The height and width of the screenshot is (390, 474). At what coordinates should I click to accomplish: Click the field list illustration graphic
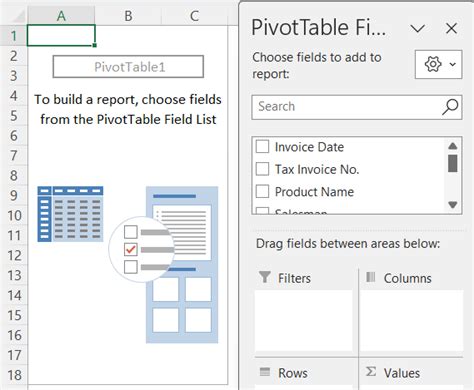pos(182,265)
